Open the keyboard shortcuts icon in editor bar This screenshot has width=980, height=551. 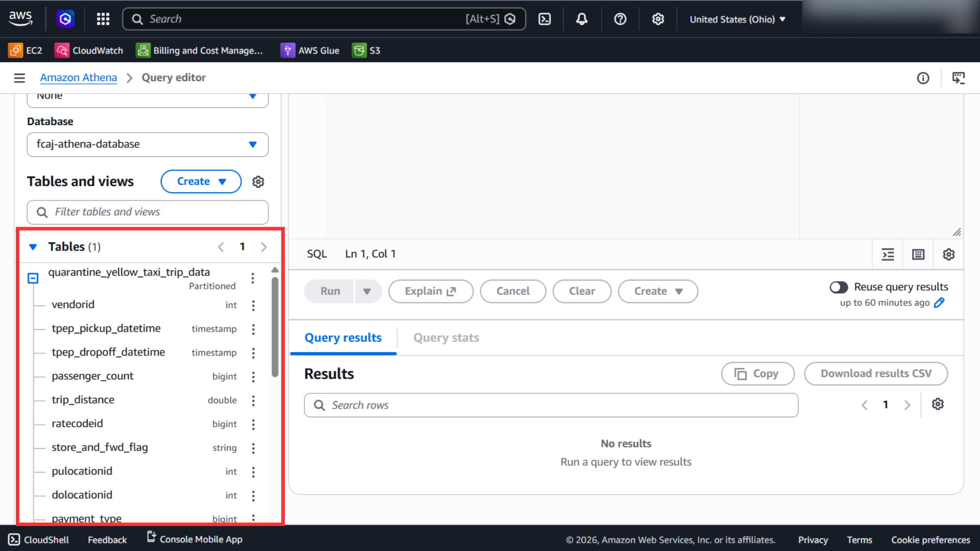[x=918, y=254]
